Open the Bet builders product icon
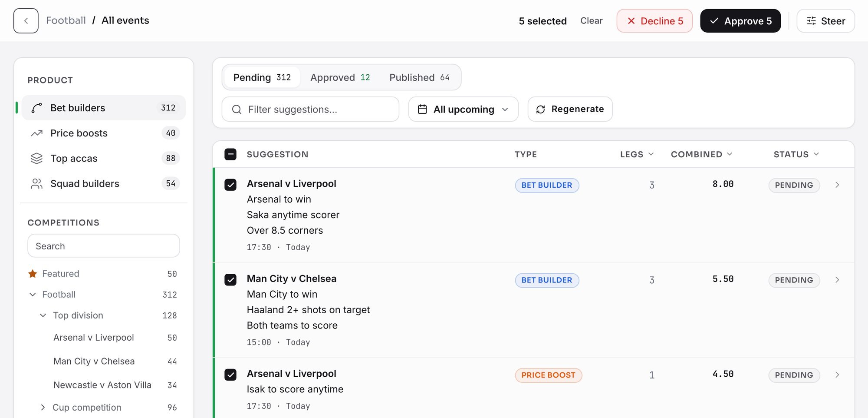Screen dimensions: 868x418 (37, 108)
